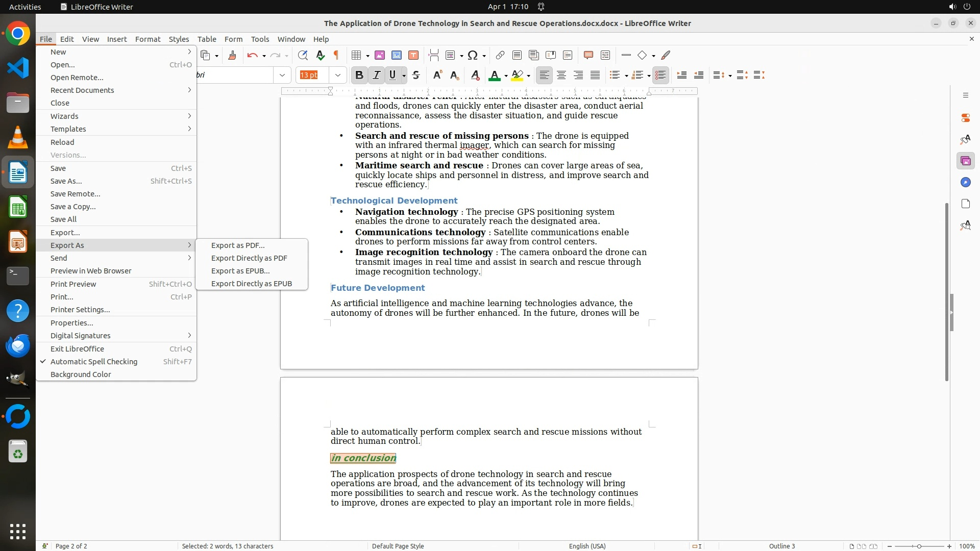
Task: Click the Strikethrough formatting icon
Action: click(x=416, y=76)
